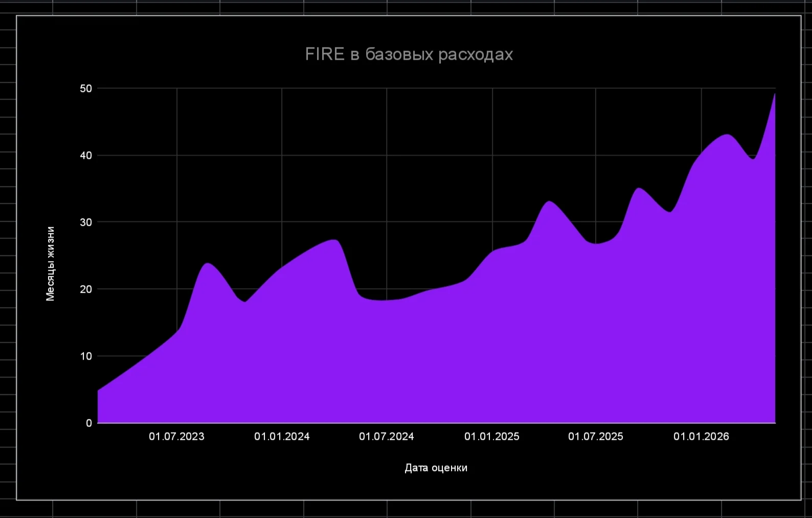Viewport: 812px width, 518px height.
Task: Click the 01.07.2025 date axis label
Action: click(596, 436)
